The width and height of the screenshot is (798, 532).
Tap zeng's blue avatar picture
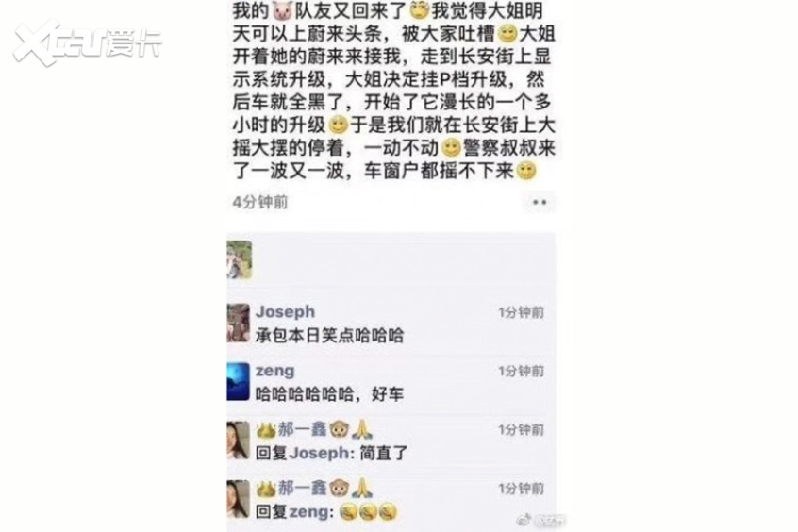click(x=239, y=381)
